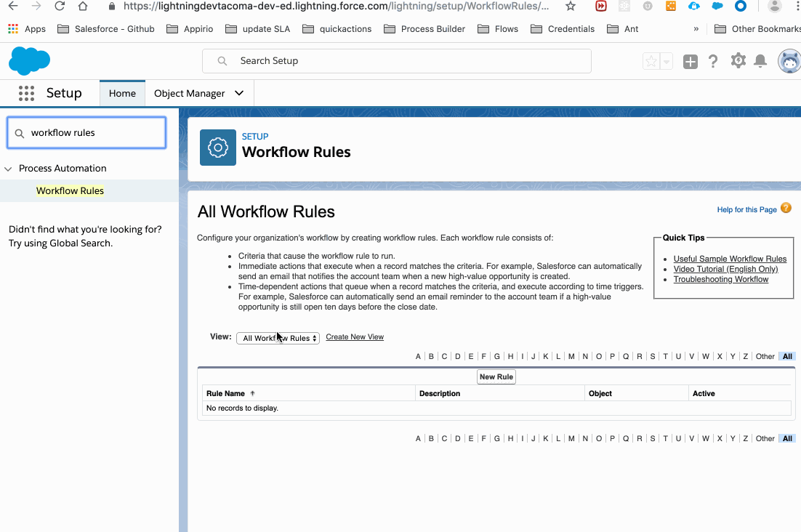
Task: Click the browser forward arrow
Action: (36, 6)
